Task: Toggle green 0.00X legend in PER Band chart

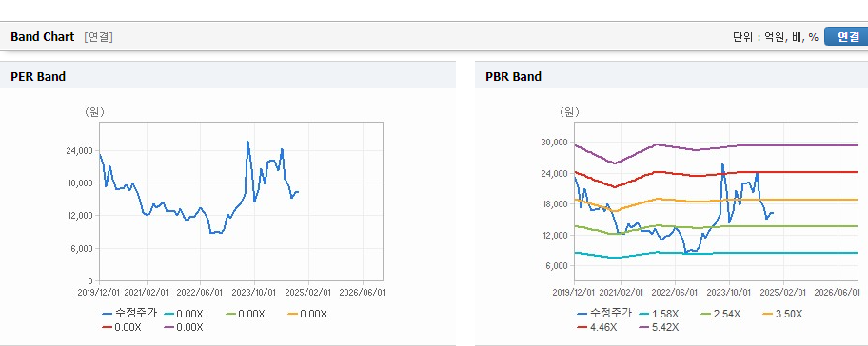Action: coord(246,314)
